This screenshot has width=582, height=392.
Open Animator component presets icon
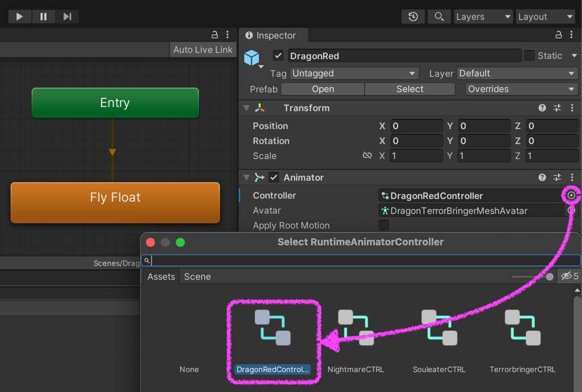coord(557,177)
